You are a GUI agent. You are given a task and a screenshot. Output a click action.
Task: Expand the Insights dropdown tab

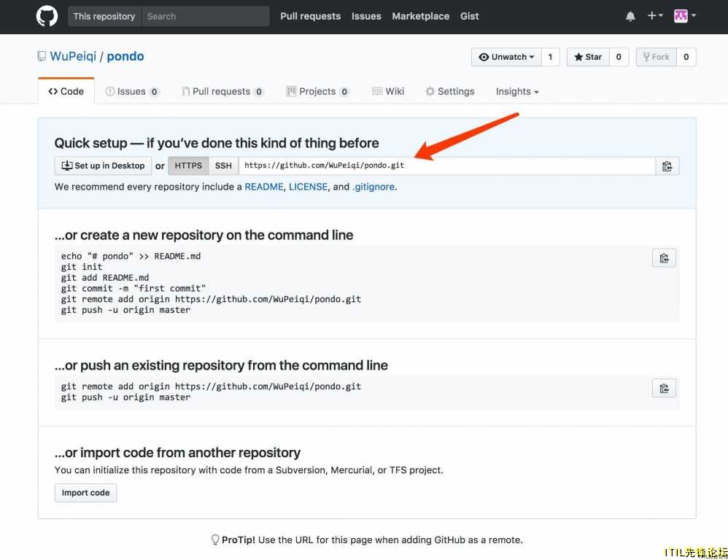[x=517, y=91]
